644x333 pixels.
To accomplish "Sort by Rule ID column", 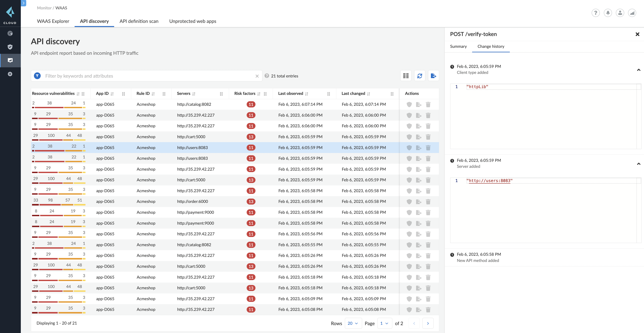I will coord(153,94).
